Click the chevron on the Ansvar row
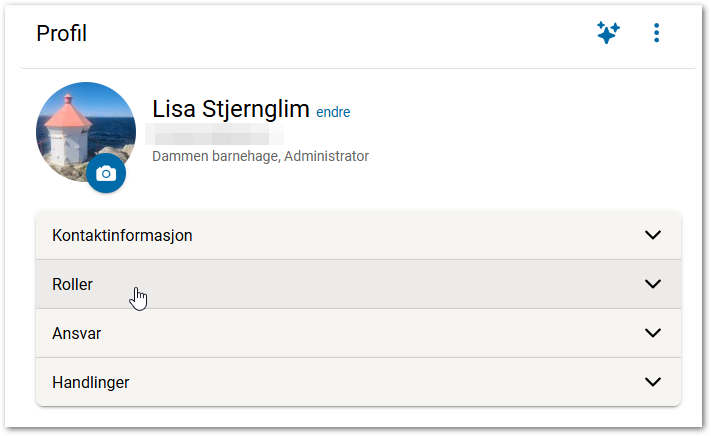711x436 pixels. pyautogui.click(x=653, y=333)
